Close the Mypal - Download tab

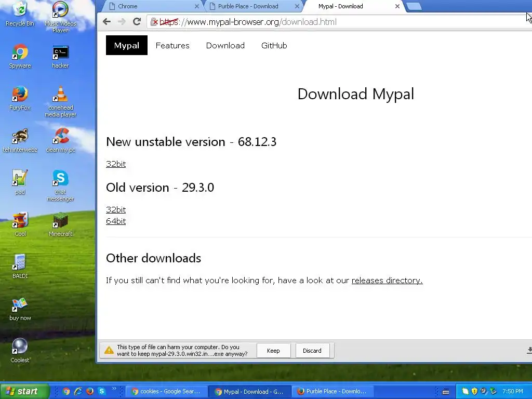tap(397, 6)
